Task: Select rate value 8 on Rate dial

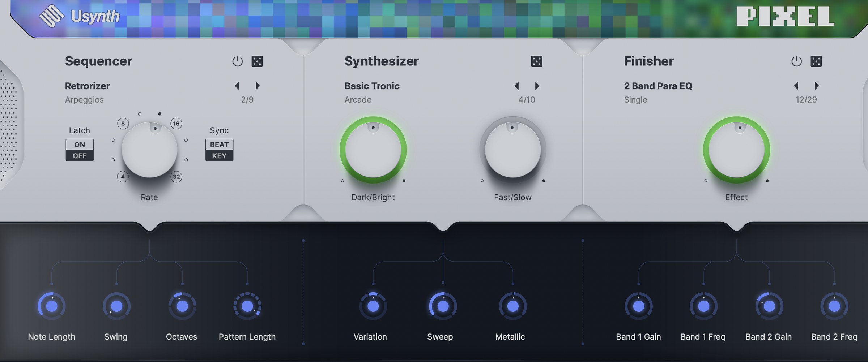Action: coord(123,124)
